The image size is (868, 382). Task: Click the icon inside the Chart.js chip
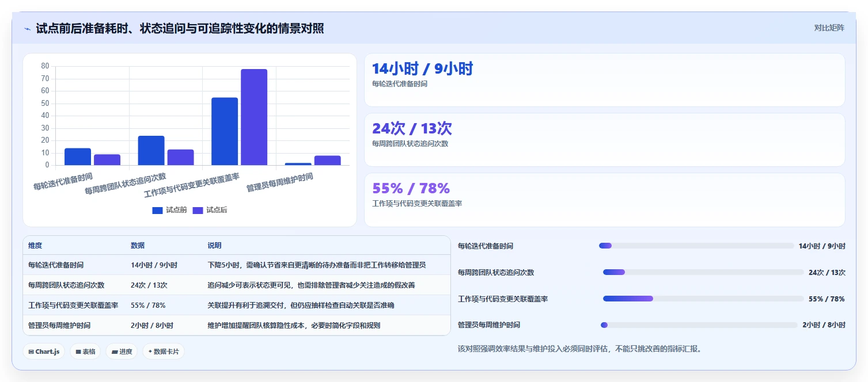click(31, 352)
